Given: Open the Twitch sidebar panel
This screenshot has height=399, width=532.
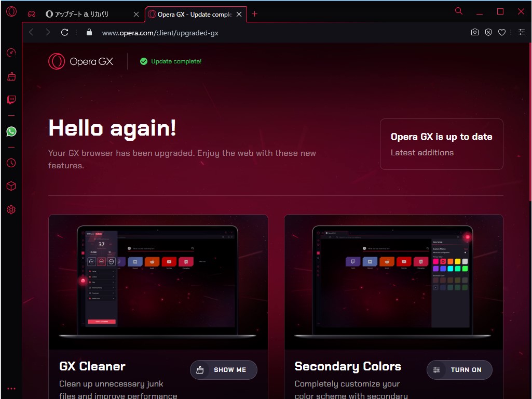Looking at the screenshot, I should [x=11, y=100].
